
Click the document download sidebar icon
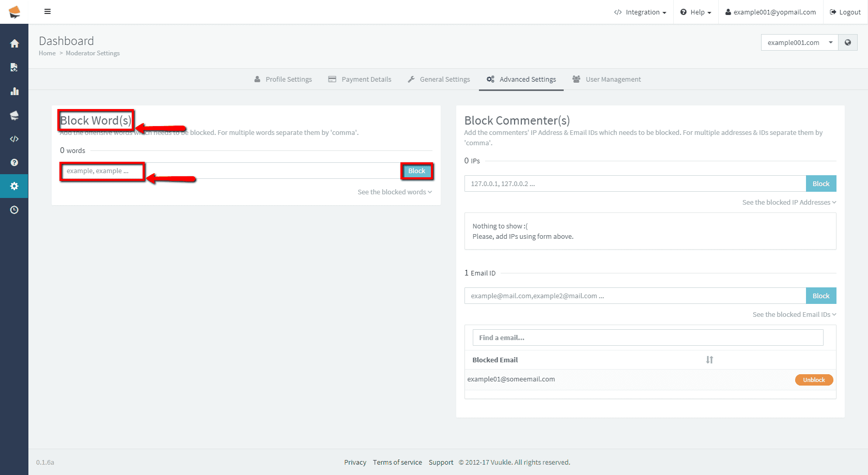[14, 67]
